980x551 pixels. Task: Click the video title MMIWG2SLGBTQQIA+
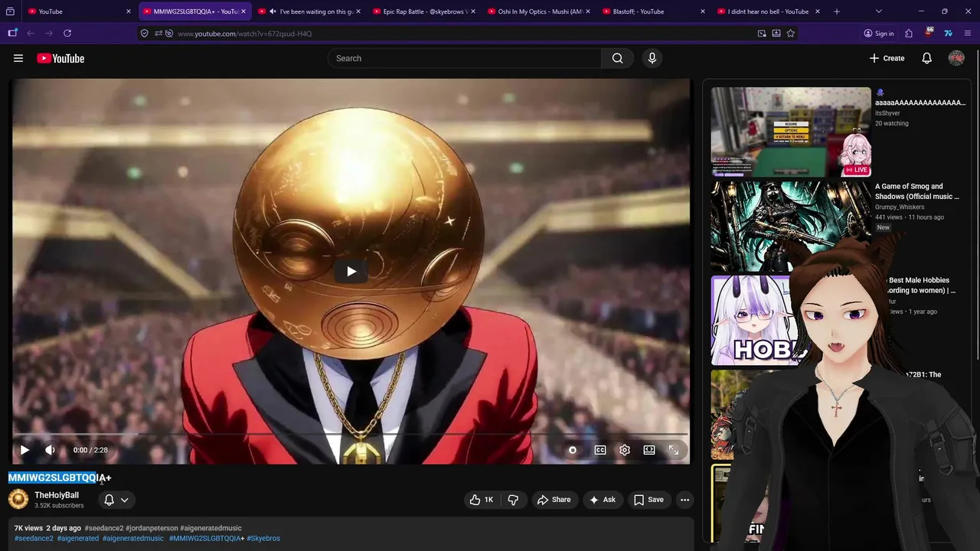point(60,478)
